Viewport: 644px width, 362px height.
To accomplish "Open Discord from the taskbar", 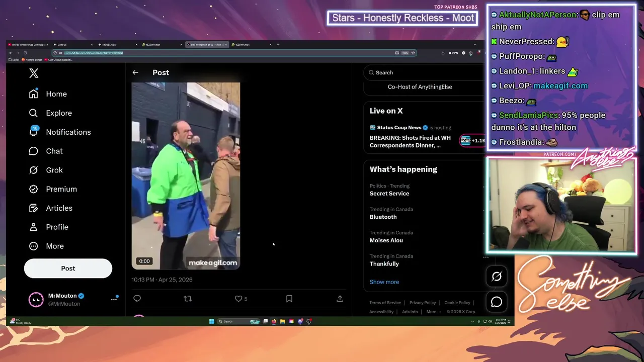I will point(300,321).
